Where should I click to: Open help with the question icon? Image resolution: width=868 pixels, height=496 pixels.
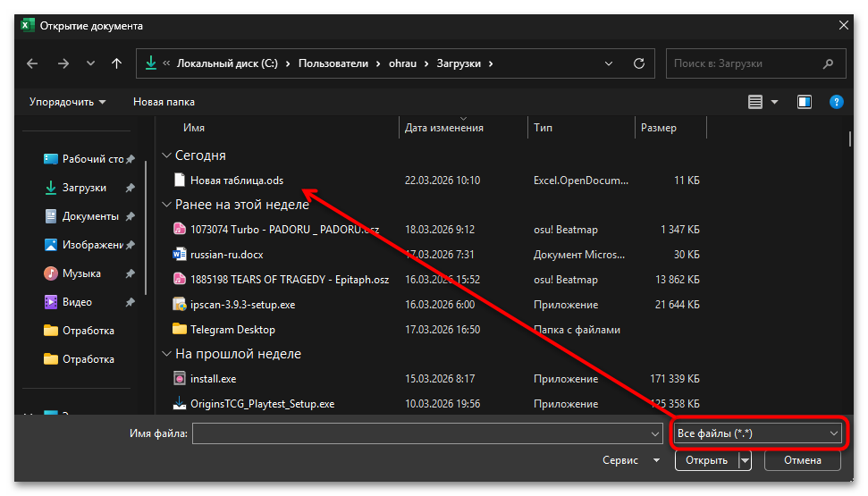pos(837,102)
